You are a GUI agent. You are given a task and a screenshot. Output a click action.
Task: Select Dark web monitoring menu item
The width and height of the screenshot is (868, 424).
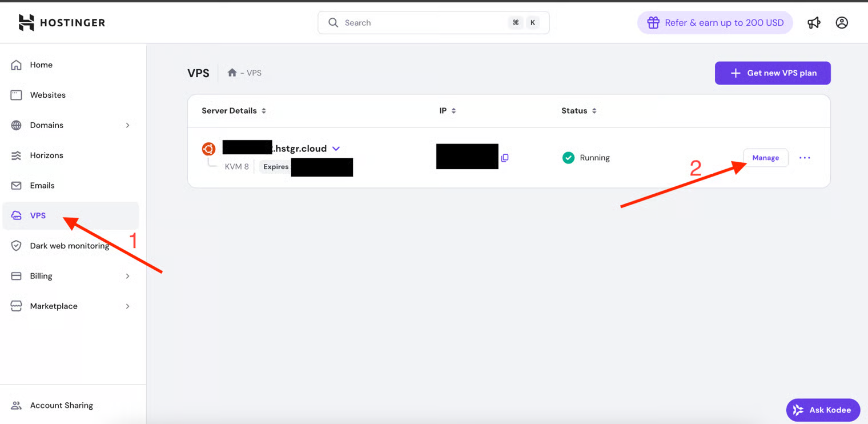pos(69,246)
